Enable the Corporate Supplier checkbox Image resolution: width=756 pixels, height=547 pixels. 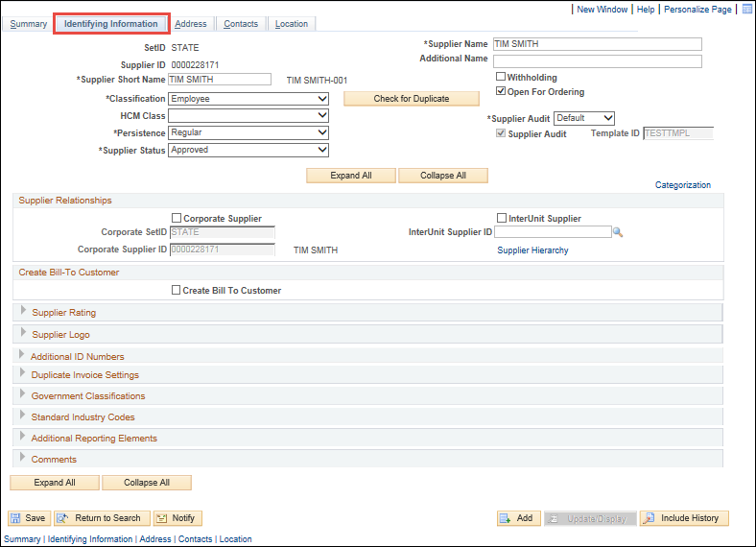[x=177, y=218]
